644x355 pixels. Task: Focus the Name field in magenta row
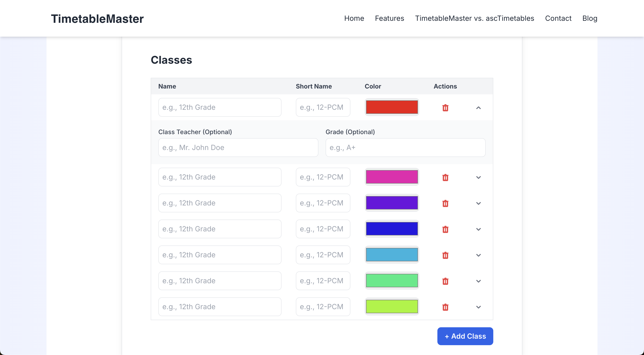(x=220, y=177)
